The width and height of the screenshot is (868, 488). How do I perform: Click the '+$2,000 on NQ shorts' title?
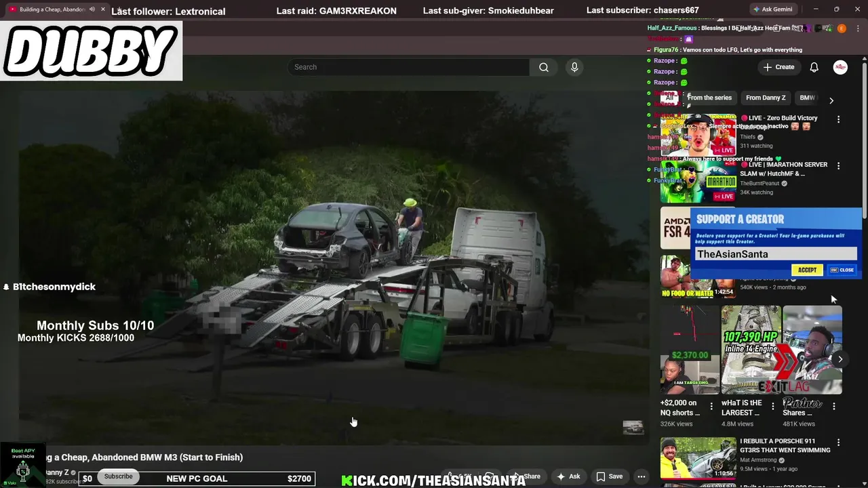click(x=680, y=407)
